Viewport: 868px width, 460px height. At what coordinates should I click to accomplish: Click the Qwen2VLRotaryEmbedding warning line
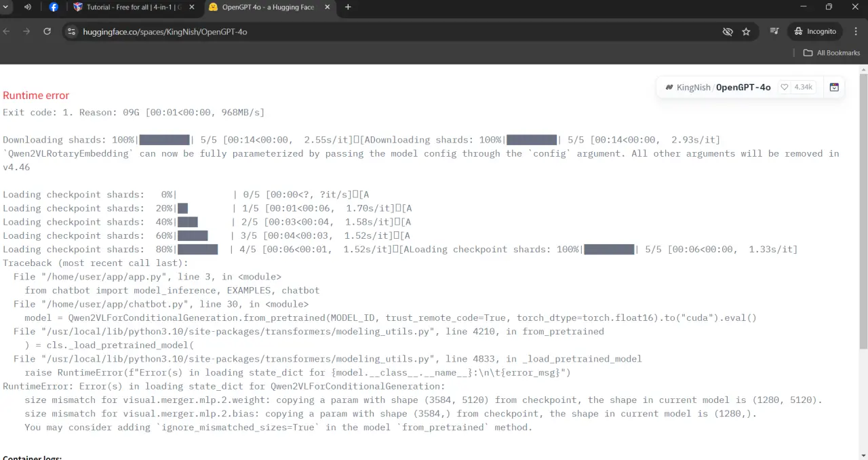421,160
